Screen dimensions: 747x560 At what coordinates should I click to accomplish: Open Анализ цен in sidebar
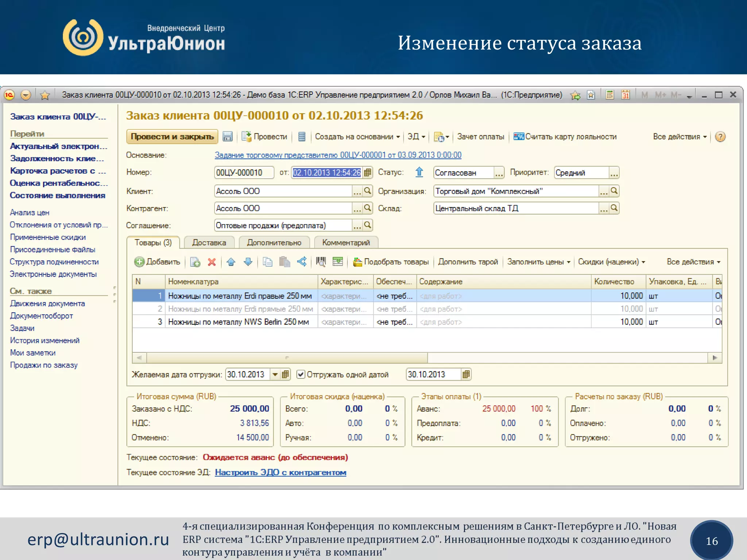click(x=30, y=213)
